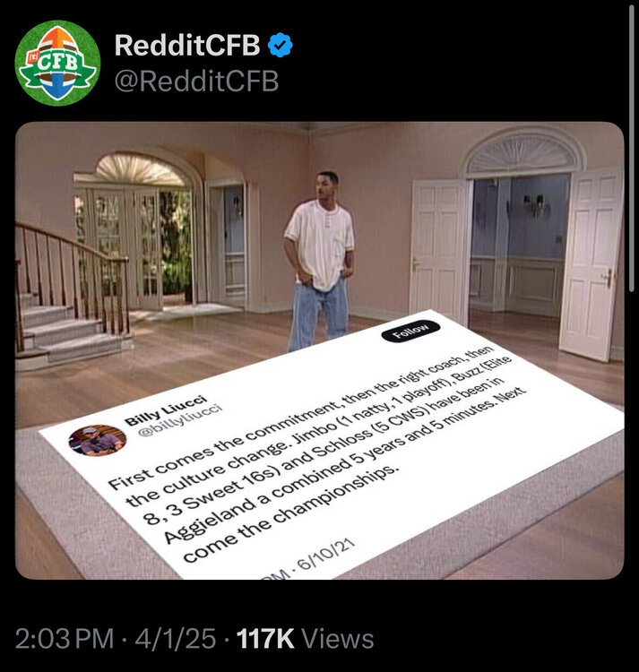This screenshot has height=672, width=639.
Task: Click the staircase in the image
Action: coord(71,296)
